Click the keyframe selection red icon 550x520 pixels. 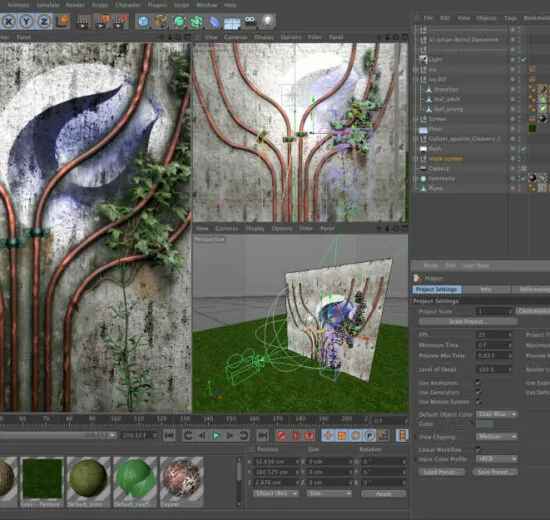(309, 435)
